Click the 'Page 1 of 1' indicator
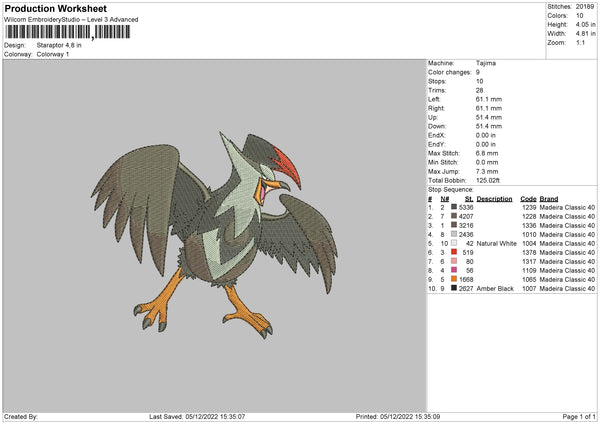This screenshot has width=600, height=424. (x=579, y=417)
